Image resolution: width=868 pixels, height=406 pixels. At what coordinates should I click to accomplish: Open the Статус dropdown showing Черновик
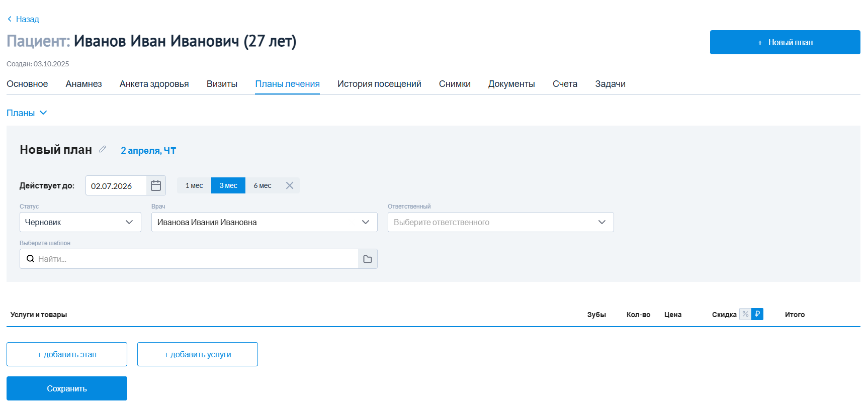coord(80,222)
